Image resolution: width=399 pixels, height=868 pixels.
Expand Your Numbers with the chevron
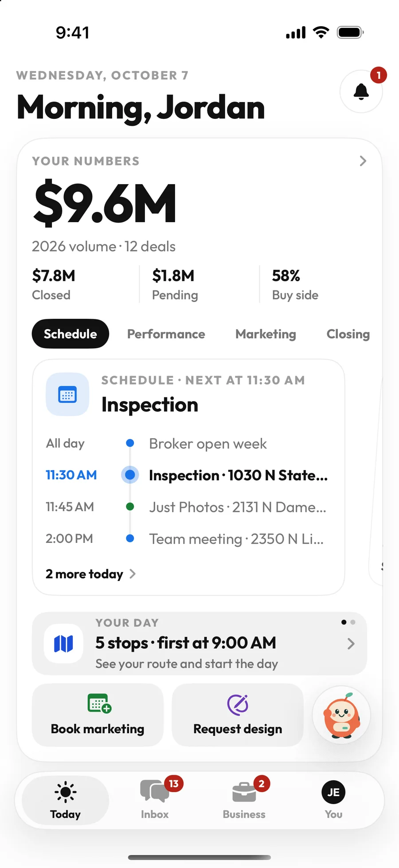(363, 161)
